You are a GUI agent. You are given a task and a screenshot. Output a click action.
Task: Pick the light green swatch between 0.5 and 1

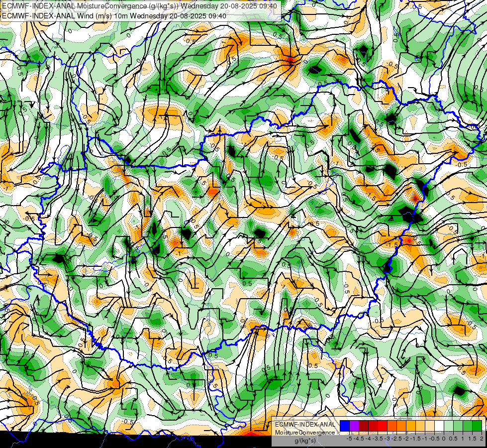pyautogui.click(x=458, y=426)
